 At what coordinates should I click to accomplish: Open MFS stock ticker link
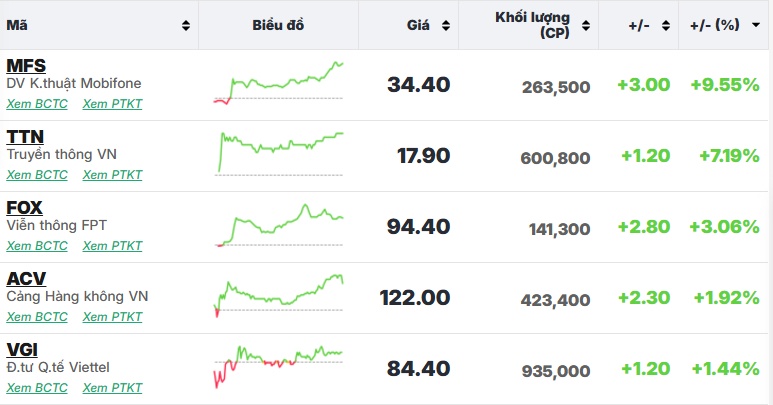pos(26,66)
